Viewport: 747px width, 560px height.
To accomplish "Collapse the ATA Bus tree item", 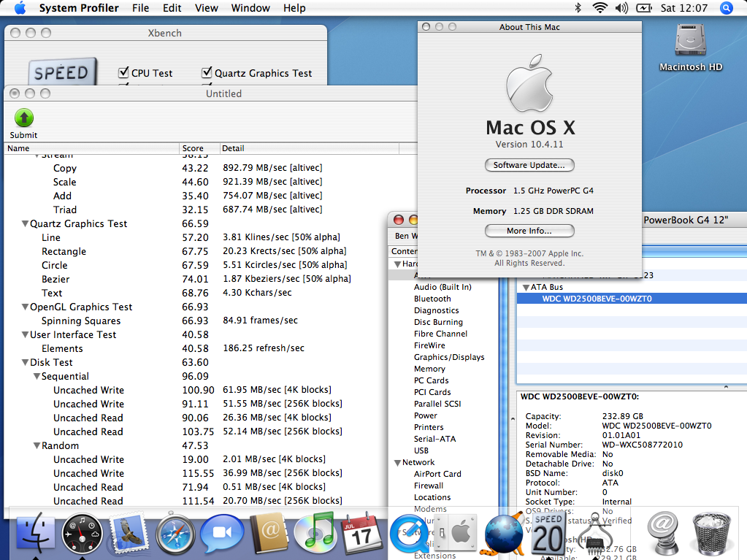I will [526, 288].
